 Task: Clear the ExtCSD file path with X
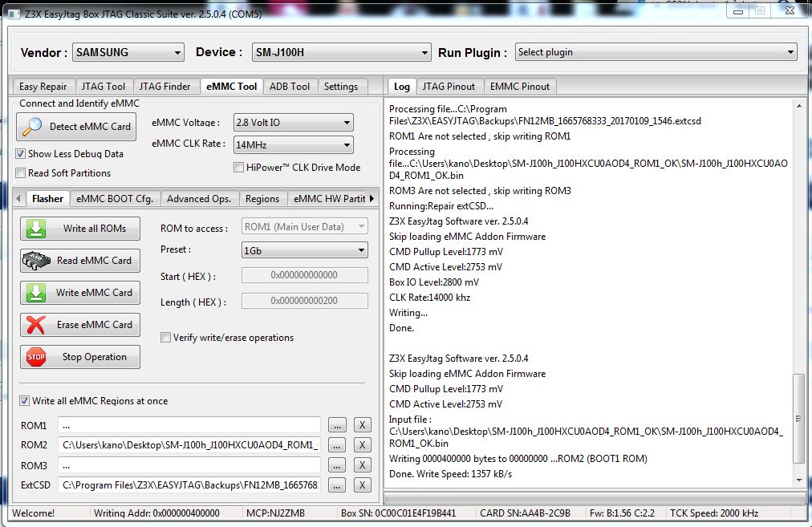pyautogui.click(x=363, y=485)
